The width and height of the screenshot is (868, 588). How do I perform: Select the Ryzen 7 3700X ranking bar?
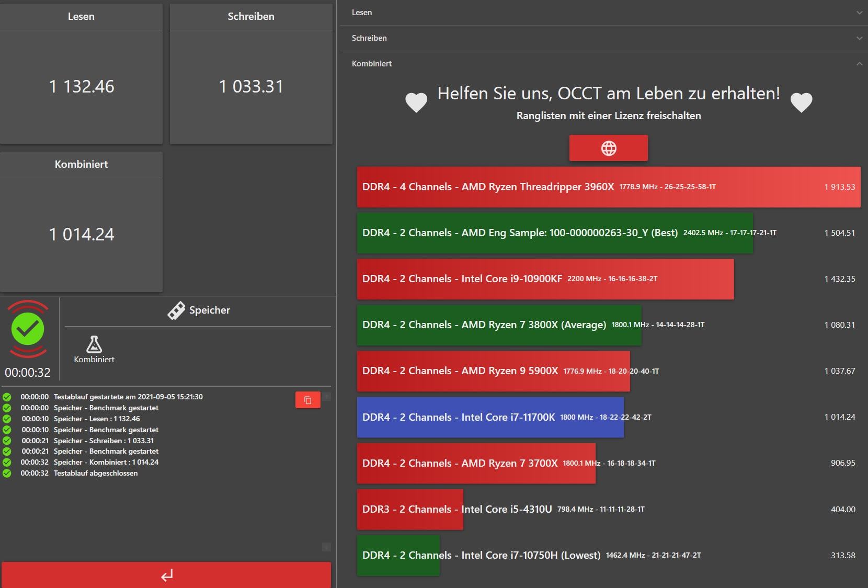click(x=476, y=463)
